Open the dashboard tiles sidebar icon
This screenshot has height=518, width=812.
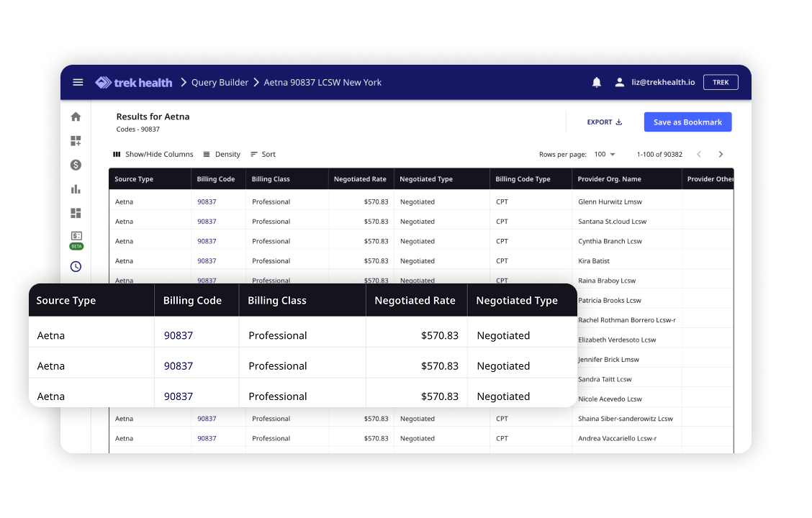point(76,213)
